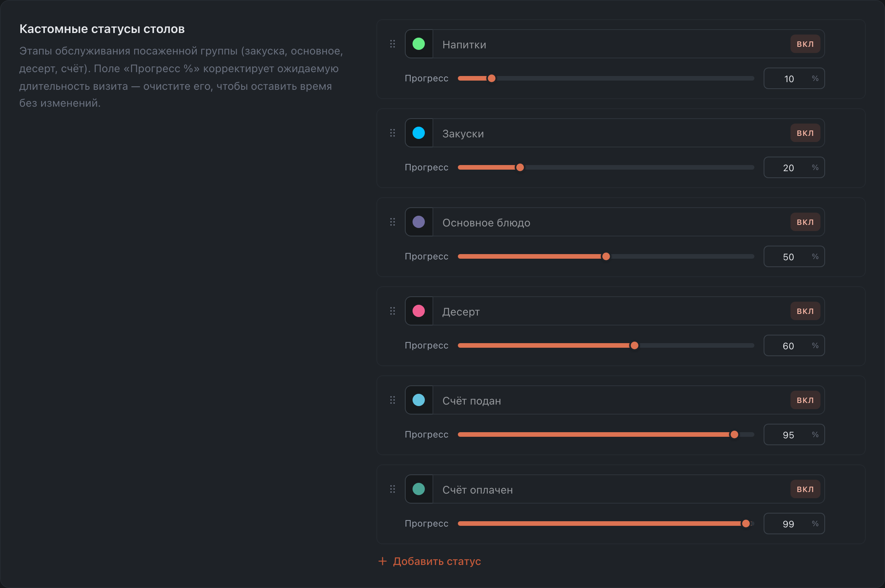This screenshot has height=588, width=885.
Task: Grab the drag handle for Десерт row
Action: (x=392, y=311)
